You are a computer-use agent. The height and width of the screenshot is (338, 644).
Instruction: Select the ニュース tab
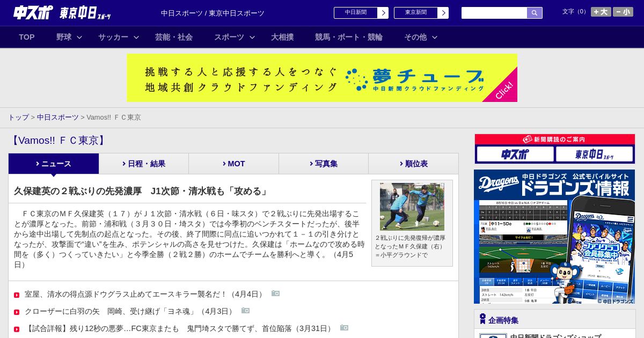(x=54, y=164)
